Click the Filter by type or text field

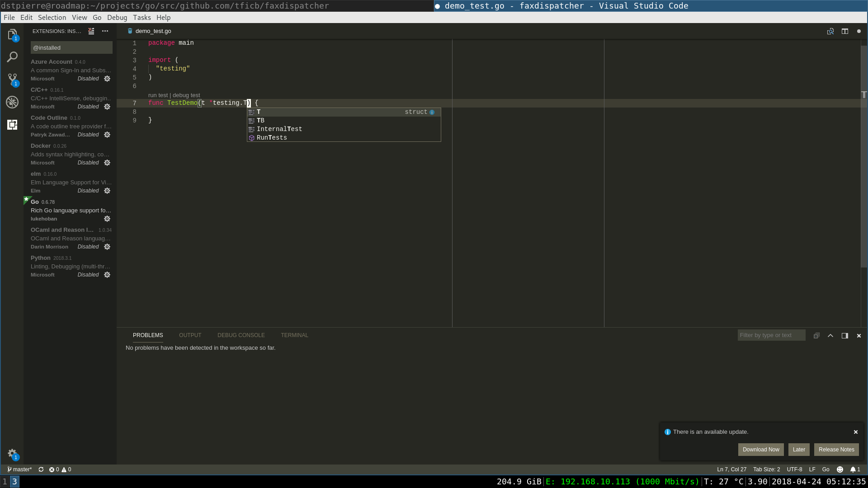click(771, 335)
